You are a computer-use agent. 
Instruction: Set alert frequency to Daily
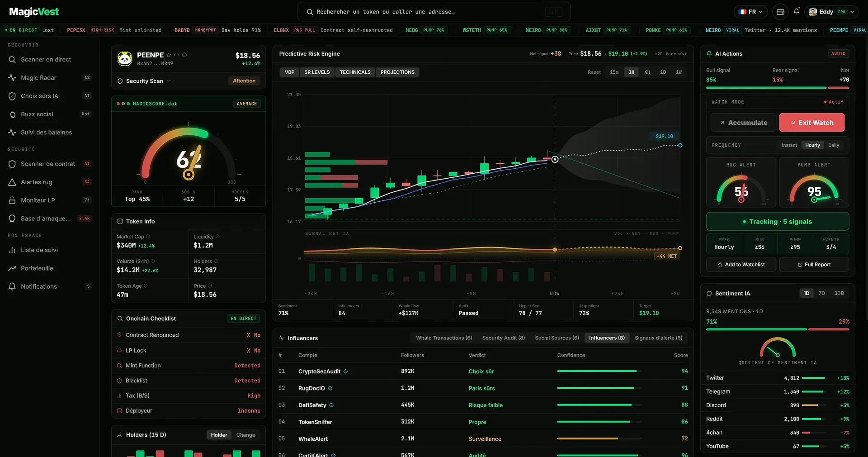pyautogui.click(x=834, y=145)
